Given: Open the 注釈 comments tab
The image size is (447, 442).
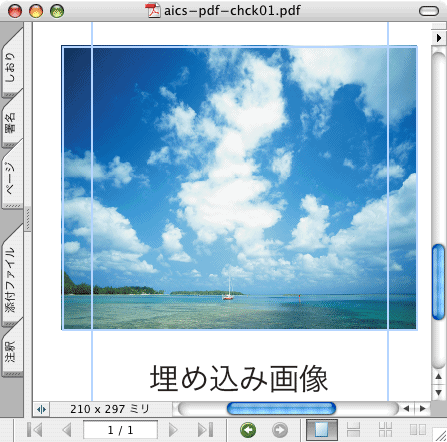Looking at the screenshot, I should pos(12,352).
